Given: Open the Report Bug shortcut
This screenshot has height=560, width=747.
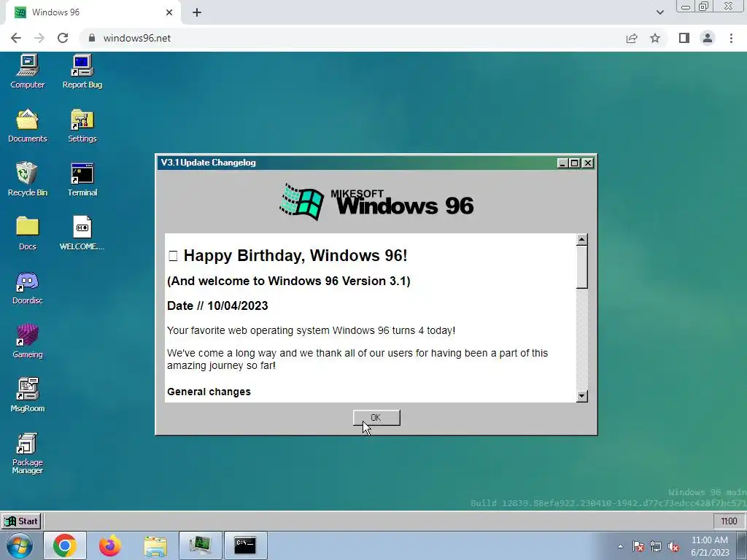Looking at the screenshot, I should pos(82,71).
